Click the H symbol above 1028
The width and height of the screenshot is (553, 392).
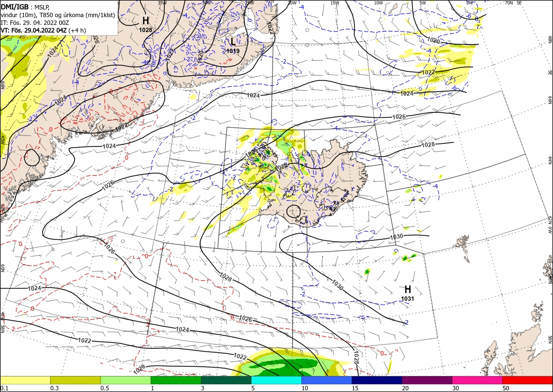[145, 20]
